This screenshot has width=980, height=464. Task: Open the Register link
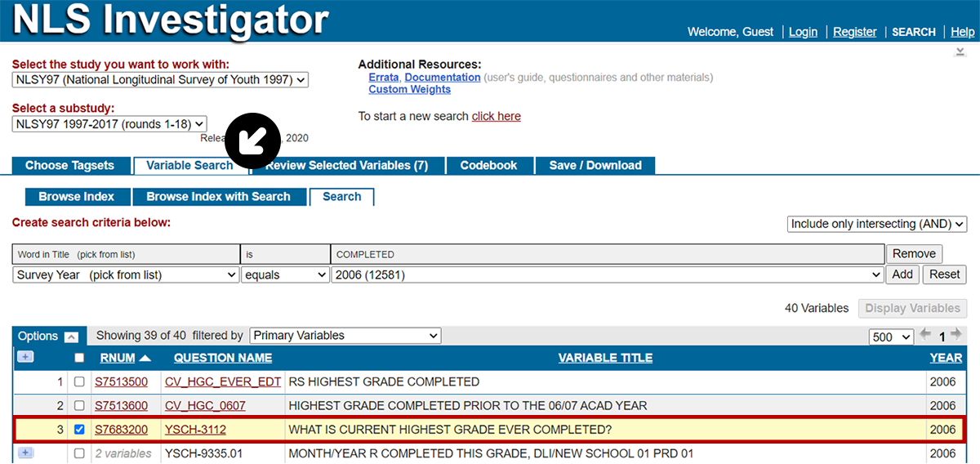[855, 32]
